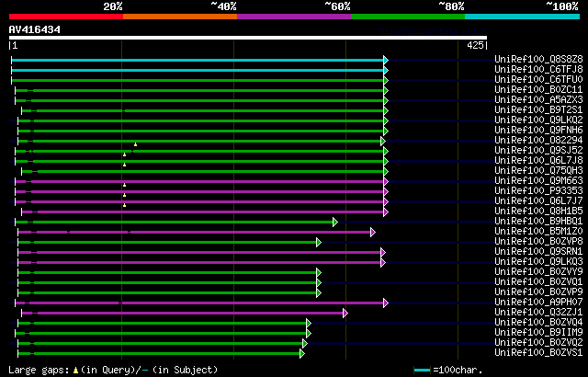The width and height of the screenshot is (588, 377).
Task: Select the UniRef100_B0ZVS1 label
Action: tap(539, 353)
